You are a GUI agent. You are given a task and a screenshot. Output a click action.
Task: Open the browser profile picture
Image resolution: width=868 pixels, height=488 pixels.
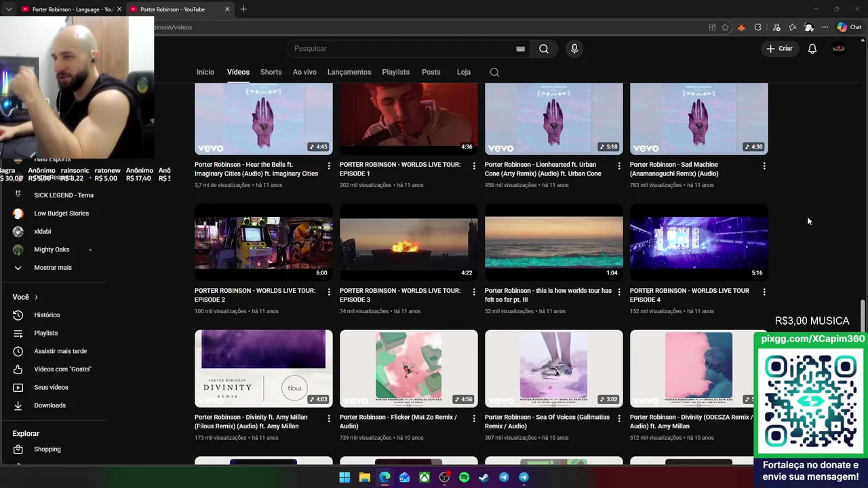pyautogui.click(x=808, y=27)
